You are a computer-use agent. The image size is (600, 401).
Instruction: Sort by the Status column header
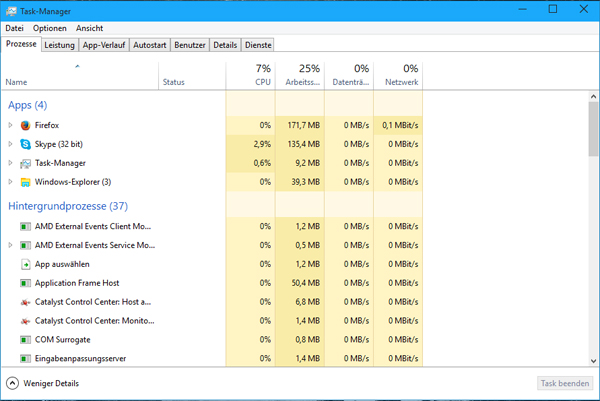coord(192,76)
